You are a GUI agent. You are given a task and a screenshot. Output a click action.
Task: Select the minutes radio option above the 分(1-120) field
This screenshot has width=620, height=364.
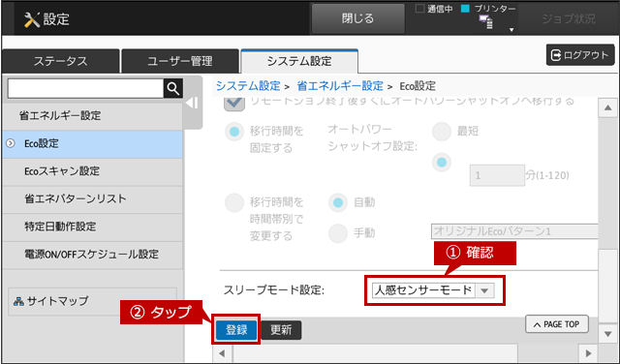[442, 162]
